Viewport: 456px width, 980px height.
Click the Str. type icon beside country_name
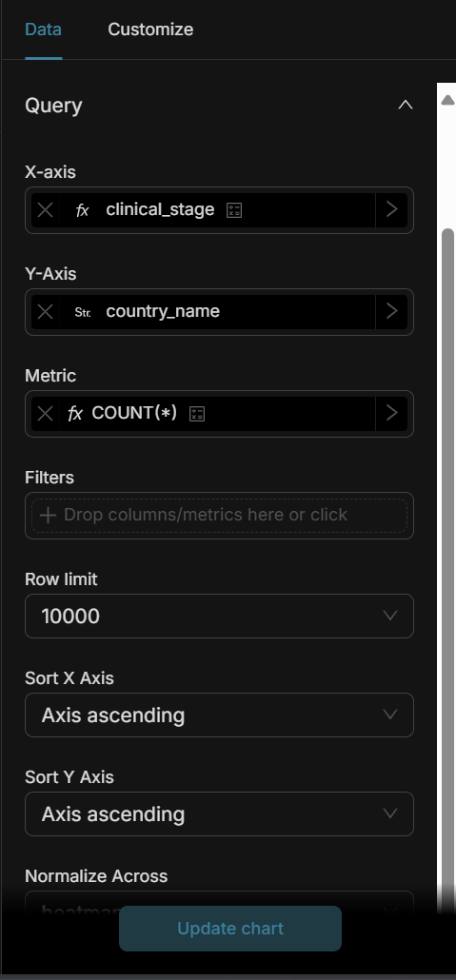click(x=83, y=312)
